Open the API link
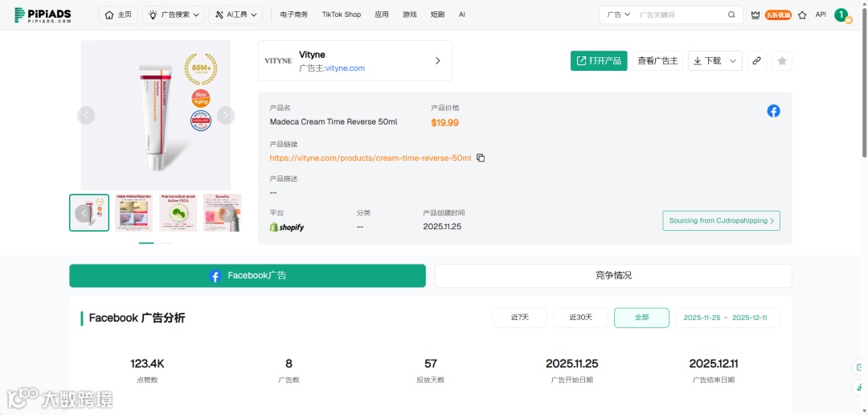Image resolution: width=868 pixels, height=415 pixels. pos(821,15)
